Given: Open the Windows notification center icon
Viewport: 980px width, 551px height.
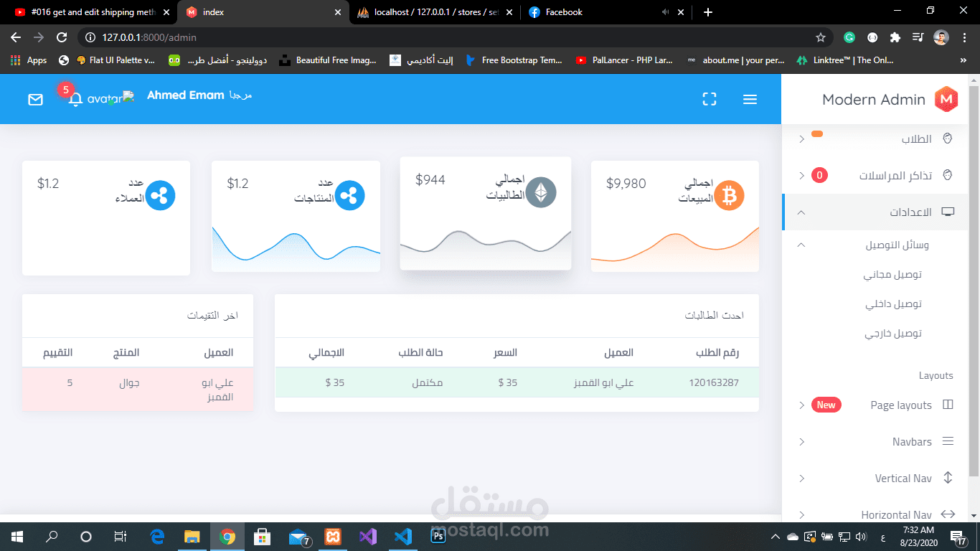Looking at the screenshot, I should 958,537.
